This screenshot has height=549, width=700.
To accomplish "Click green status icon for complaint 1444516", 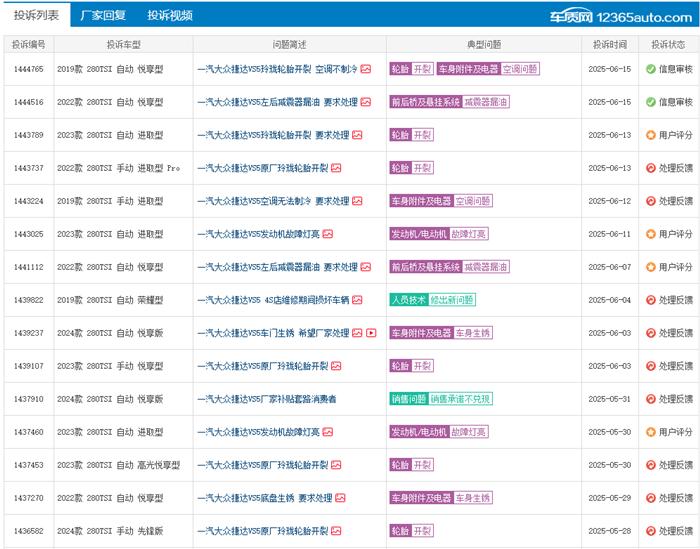I will pos(650,102).
